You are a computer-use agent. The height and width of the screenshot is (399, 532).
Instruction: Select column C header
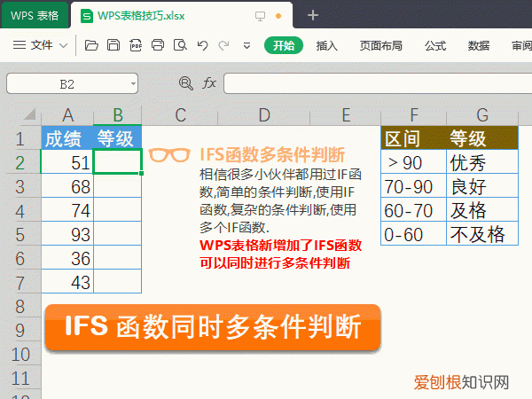(x=180, y=115)
